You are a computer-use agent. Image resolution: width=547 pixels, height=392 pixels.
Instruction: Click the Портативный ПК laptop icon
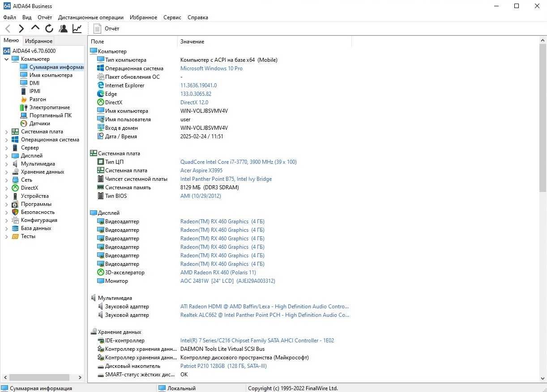coord(24,115)
